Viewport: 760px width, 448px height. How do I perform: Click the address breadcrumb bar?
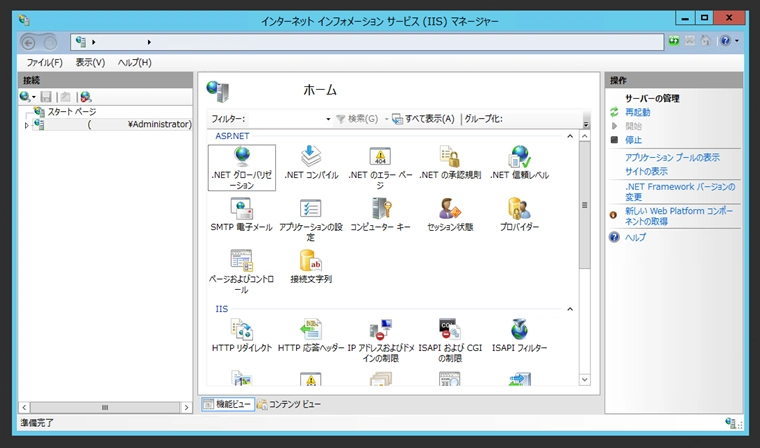(367, 42)
